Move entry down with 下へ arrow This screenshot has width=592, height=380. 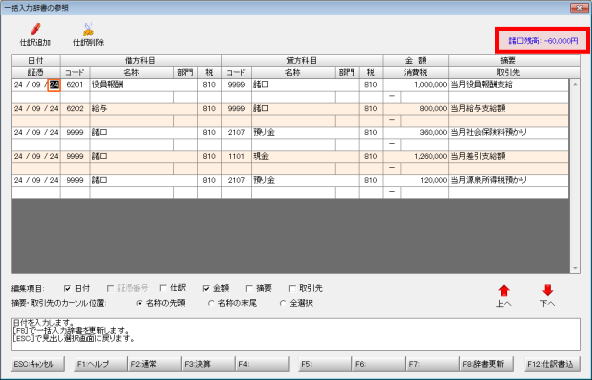pos(547,290)
